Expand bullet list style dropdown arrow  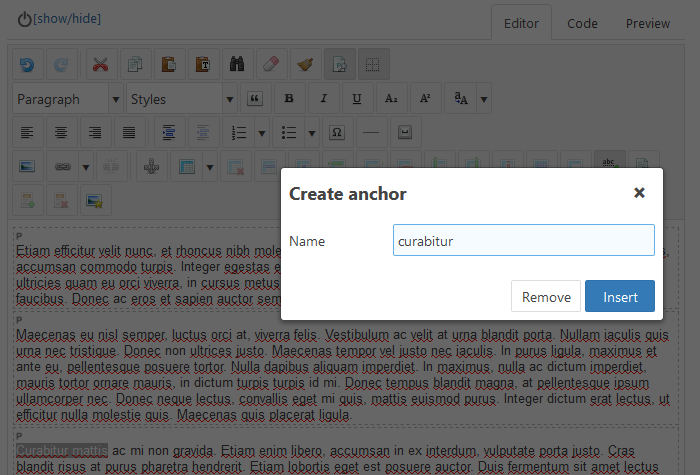tap(312, 133)
